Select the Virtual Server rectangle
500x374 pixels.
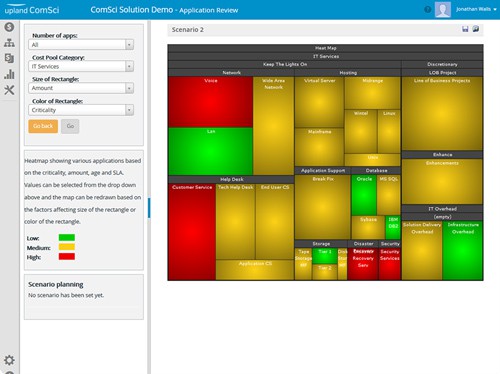click(x=319, y=102)
